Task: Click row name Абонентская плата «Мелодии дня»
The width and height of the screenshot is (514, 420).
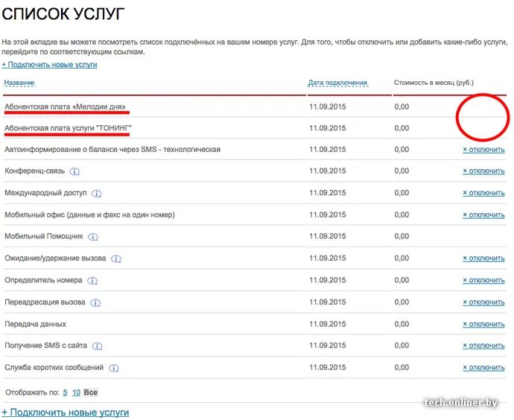Action: tap(65, 106)
